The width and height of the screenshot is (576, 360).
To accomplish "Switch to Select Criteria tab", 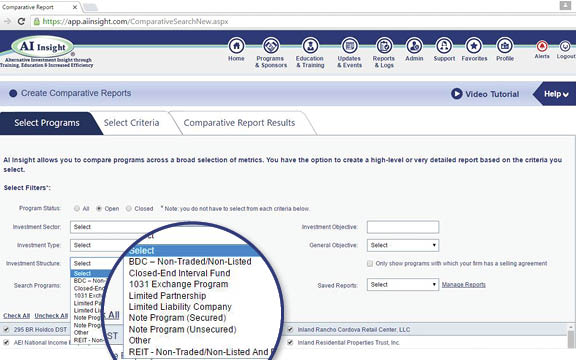I will click(x=132, y=123).
